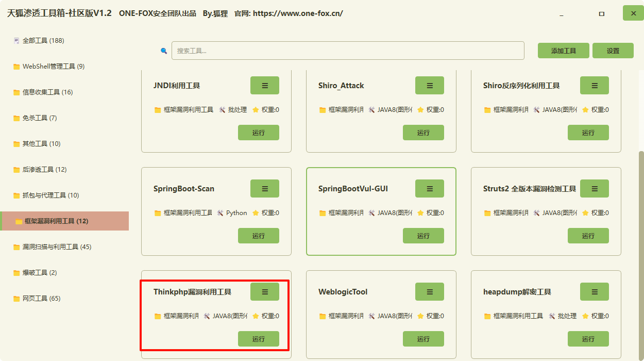Open 设置 settings button
Screen dimensions: 644x361
[x=613, y=51]
